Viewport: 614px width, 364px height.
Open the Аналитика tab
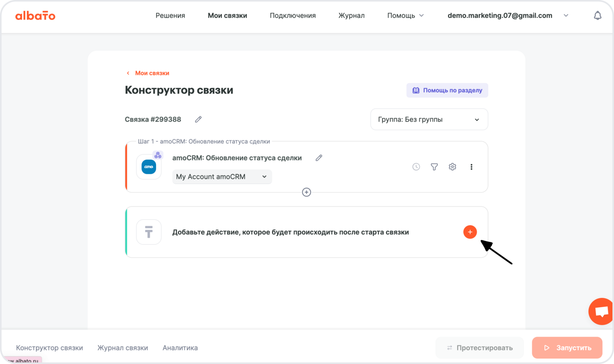click(180, 348)
